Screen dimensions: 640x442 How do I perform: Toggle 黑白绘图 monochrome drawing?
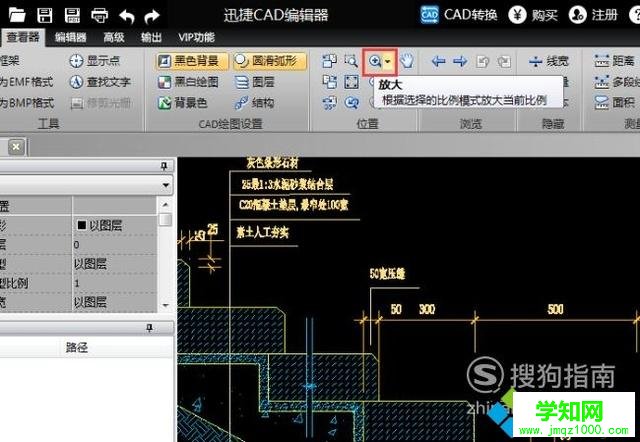(188, 82)
